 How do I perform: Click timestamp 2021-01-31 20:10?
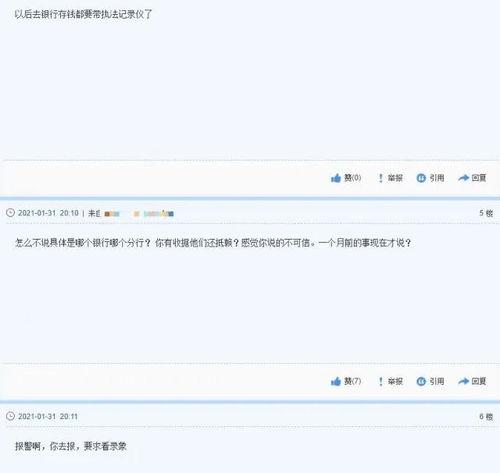point(48,213)
